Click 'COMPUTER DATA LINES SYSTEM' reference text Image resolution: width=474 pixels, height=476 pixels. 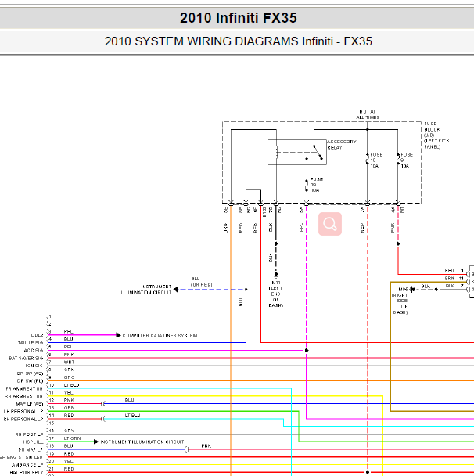point(160,335)
